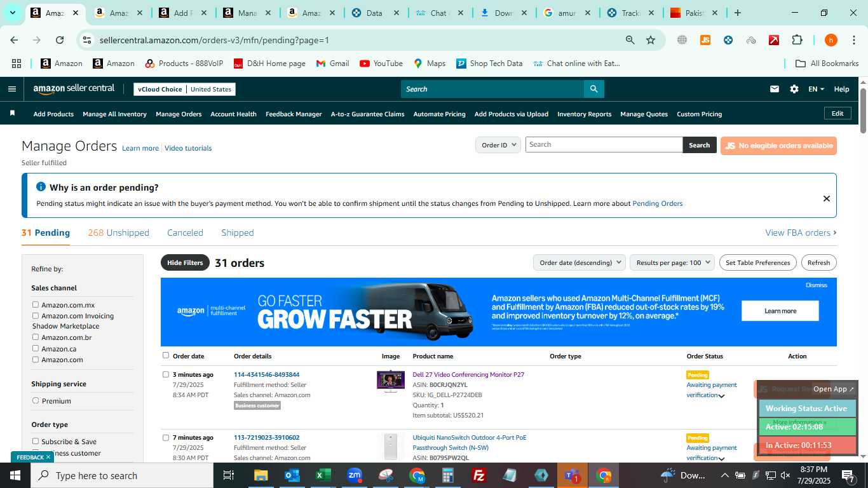
Task: Open Excel from the taskbar
Action: pos(323,475)
